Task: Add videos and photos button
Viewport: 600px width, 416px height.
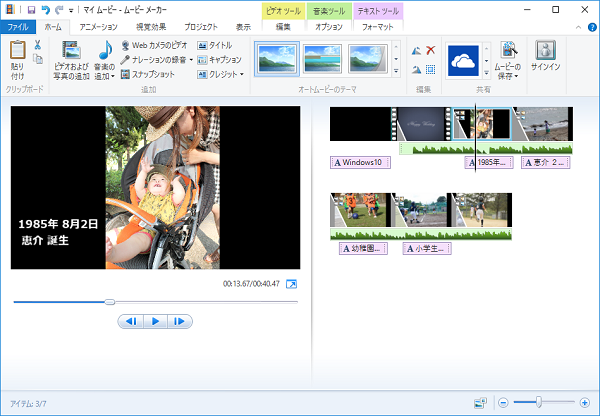Action: tap(71, 60)
